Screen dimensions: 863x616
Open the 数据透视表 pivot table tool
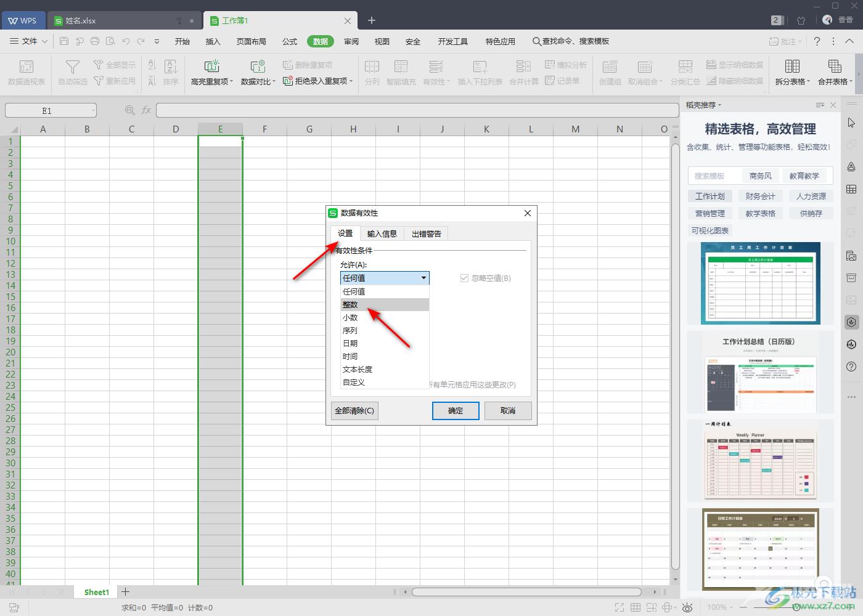(27, 72)
